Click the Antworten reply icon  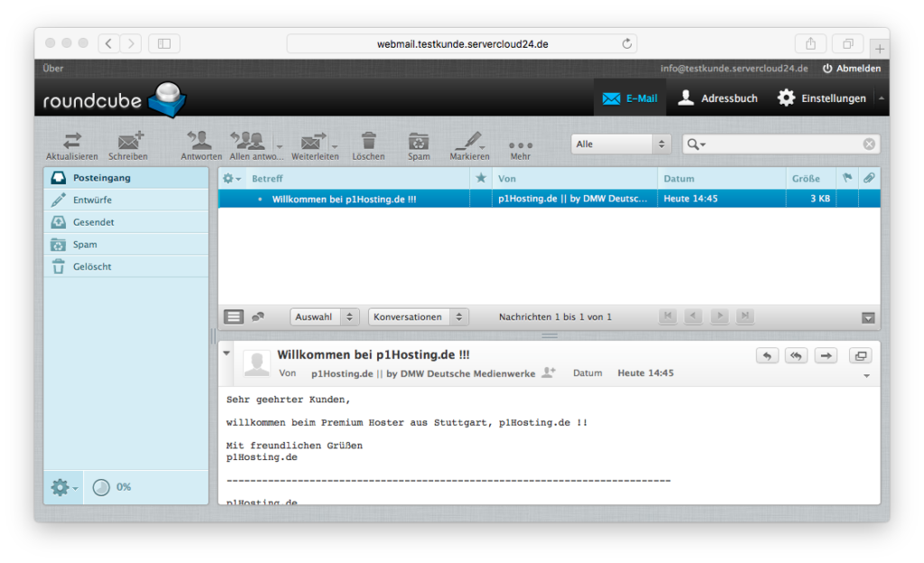[x=200, y=141]
